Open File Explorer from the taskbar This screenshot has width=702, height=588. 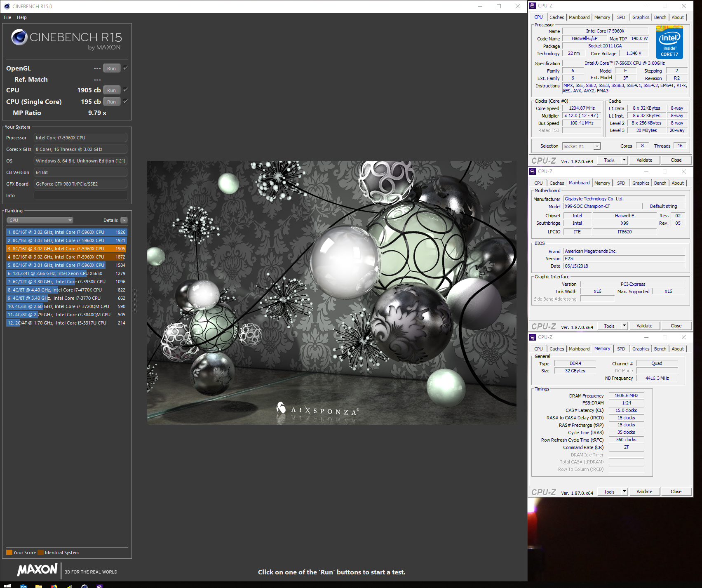[38, 586]
